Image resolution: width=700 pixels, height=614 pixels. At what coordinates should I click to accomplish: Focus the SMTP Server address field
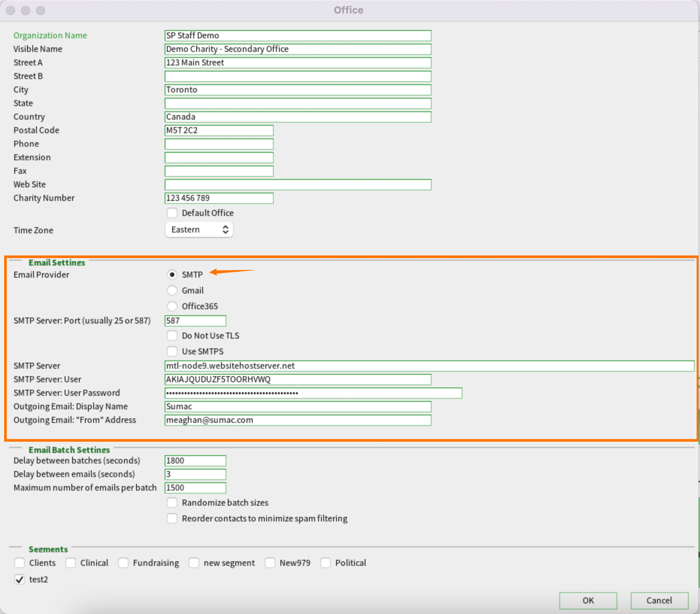click(429, 366)
